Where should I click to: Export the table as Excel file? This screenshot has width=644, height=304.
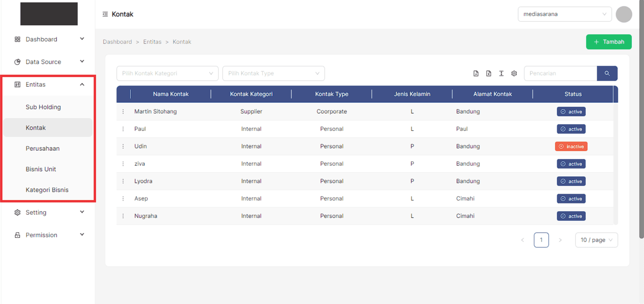pos(488,73)
